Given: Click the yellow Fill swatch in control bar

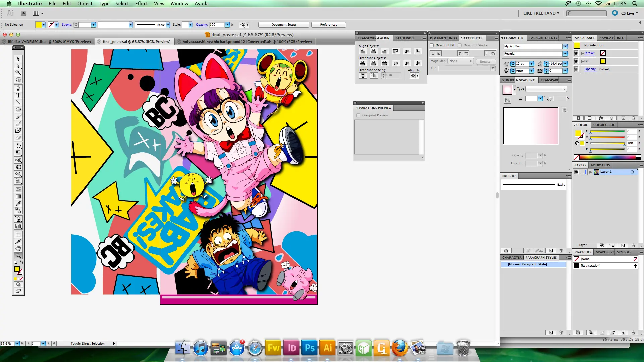Looking at the screenshot, I should (39, 25).
